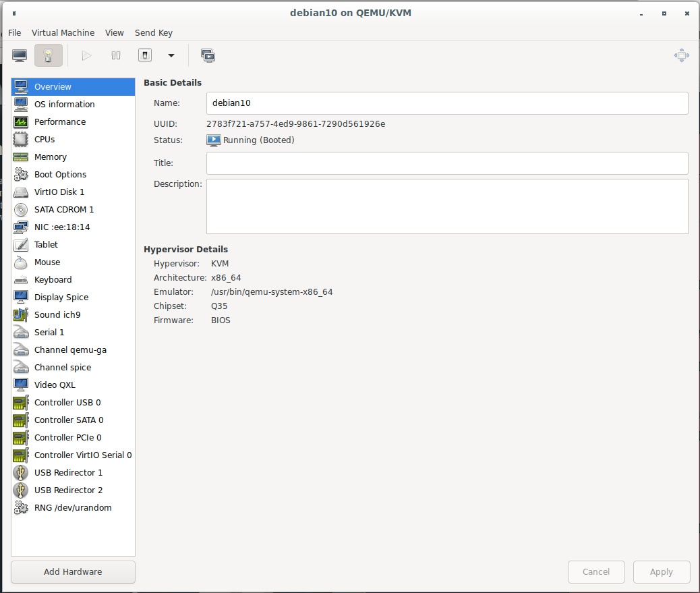Select the OS information icon
Viewport: 700px width, 593px height.
click(21, 104)
